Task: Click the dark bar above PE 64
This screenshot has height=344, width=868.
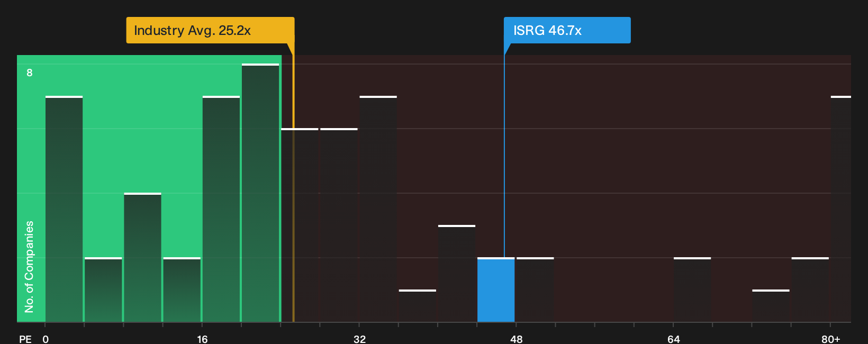Action: pos(692,290)
